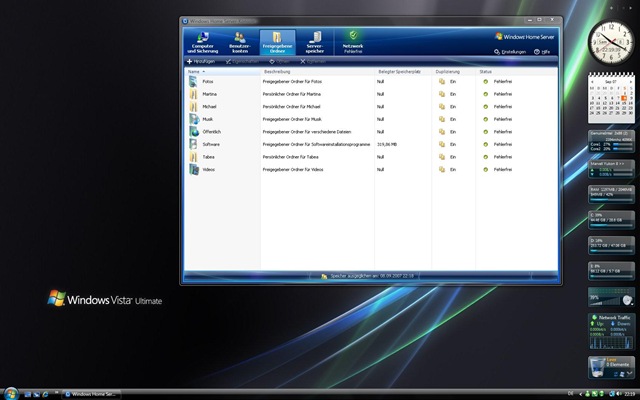The image size is (640, 400).
Task: Click the duplication icon in the Software row
Action: [x=442, y=144]
